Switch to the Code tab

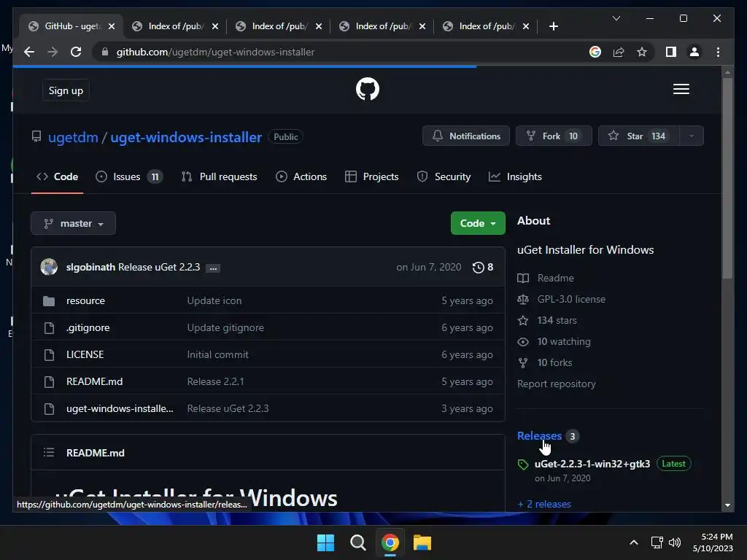pyautogui.click(x=57, y=176)
